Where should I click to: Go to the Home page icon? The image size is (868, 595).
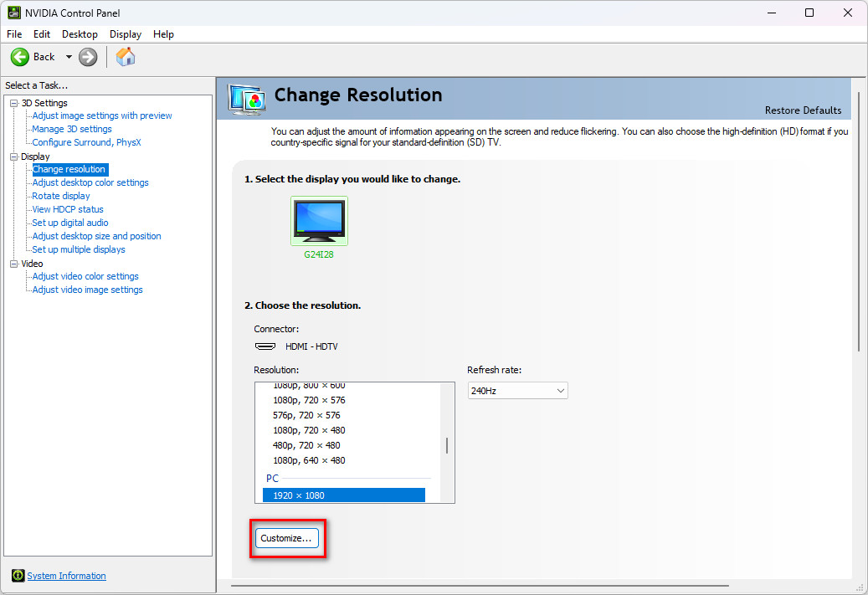[125, 56]
